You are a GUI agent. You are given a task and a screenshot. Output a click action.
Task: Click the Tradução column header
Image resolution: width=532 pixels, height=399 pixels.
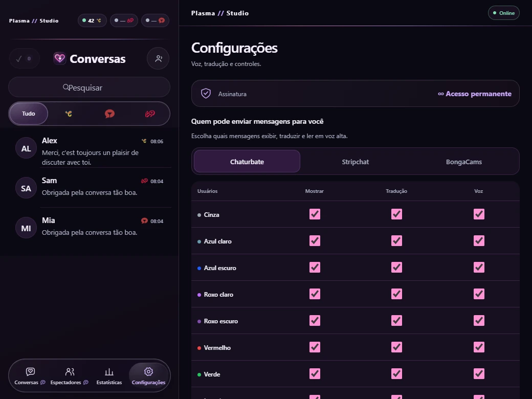click(396, 191)
